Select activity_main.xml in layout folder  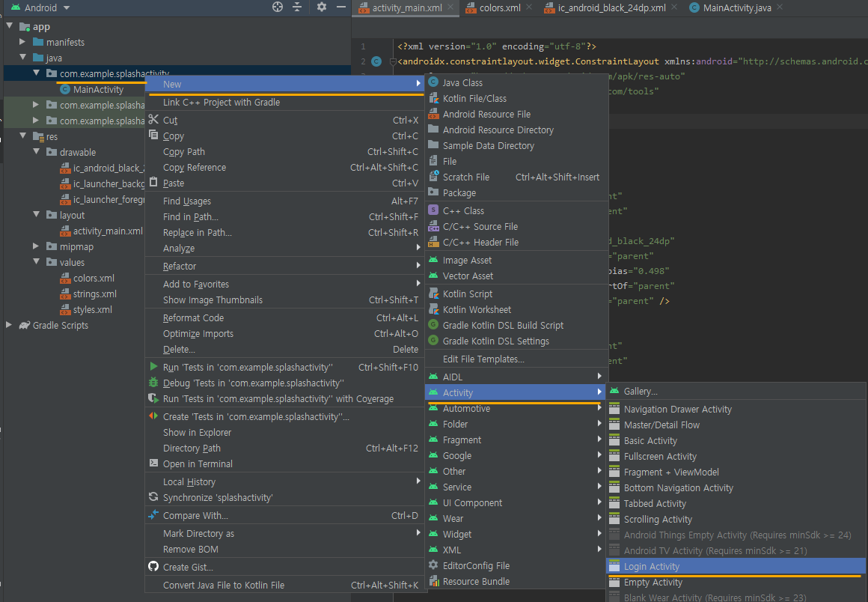tap(108, 231)
